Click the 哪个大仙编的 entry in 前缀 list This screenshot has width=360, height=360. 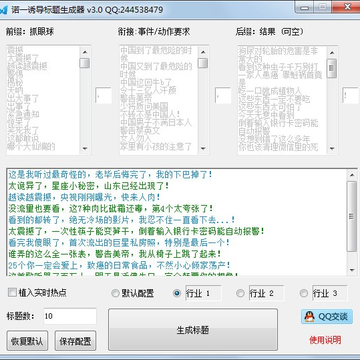click(31, 147)
